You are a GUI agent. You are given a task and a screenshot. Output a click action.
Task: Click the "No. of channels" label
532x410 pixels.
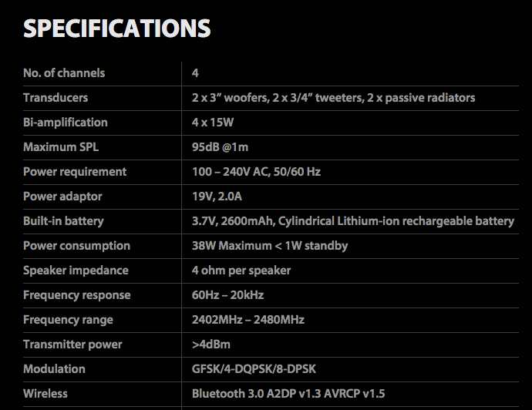click(x=64, y=73)
